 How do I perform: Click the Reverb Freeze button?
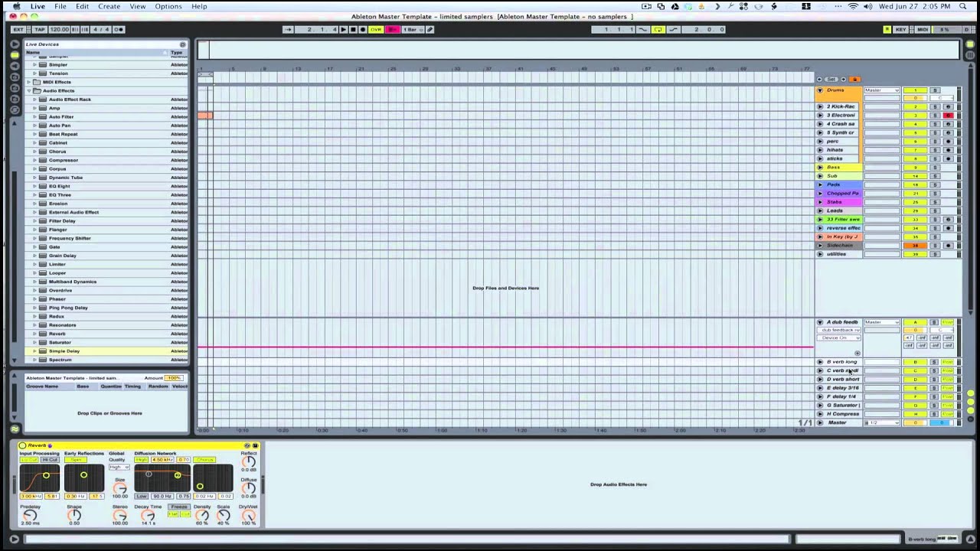click(179, 507)
